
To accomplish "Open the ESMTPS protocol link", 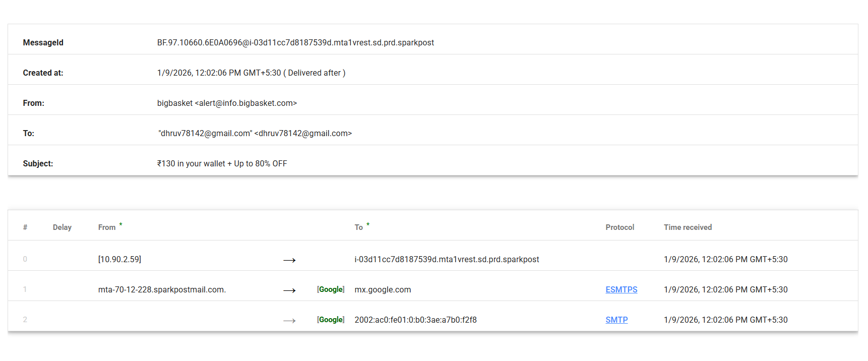I will (x=621, y=289).
